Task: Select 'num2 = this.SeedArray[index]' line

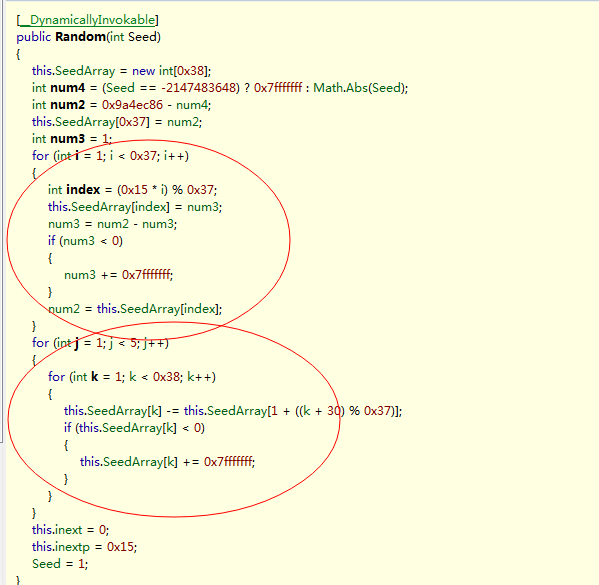Action: (135, 309)
